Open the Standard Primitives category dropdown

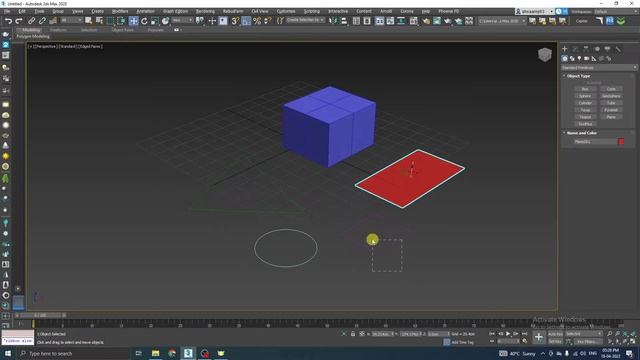click(x=599, y=67)
